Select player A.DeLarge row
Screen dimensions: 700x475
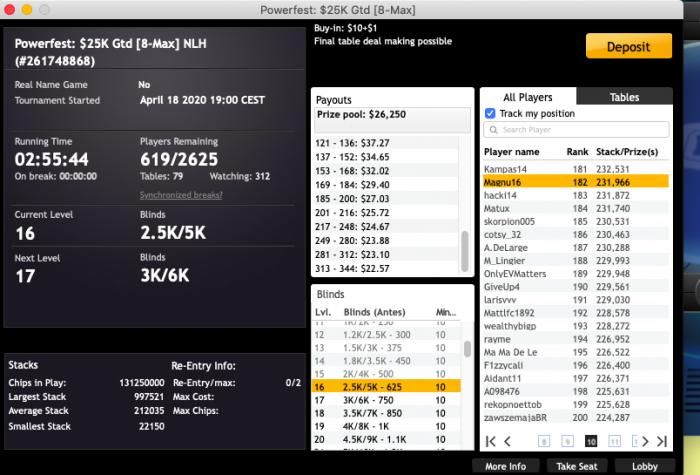tap(576, 247)
